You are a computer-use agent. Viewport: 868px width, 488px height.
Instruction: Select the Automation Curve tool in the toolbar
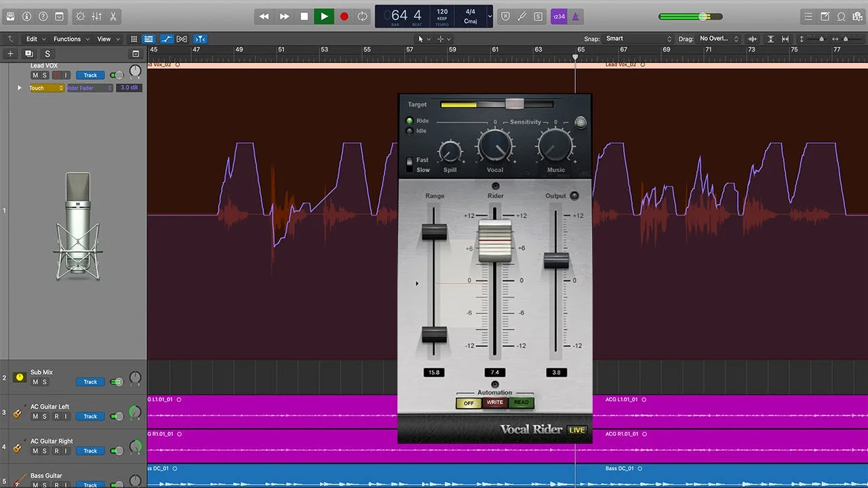pyautogui.click(x=167, y=39)
